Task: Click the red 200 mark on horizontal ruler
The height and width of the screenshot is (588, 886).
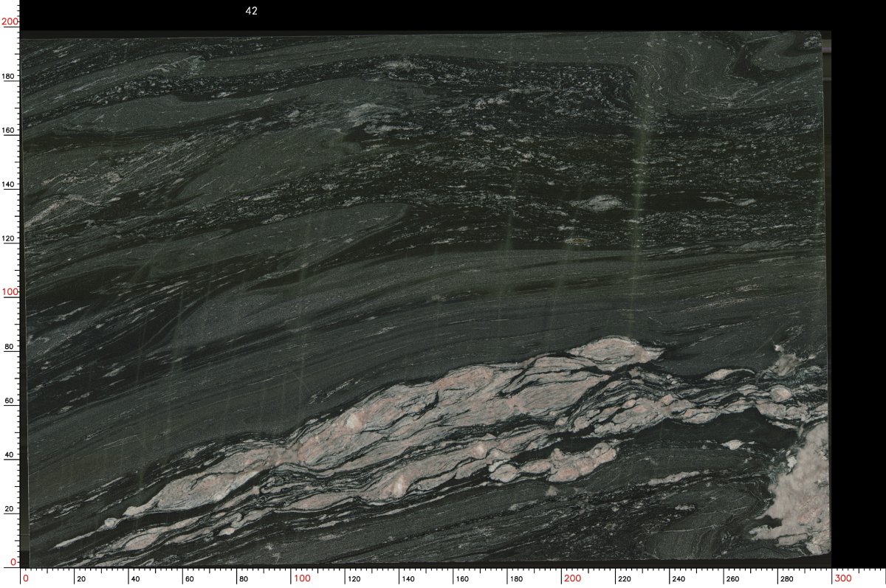Action: [573, 578]
